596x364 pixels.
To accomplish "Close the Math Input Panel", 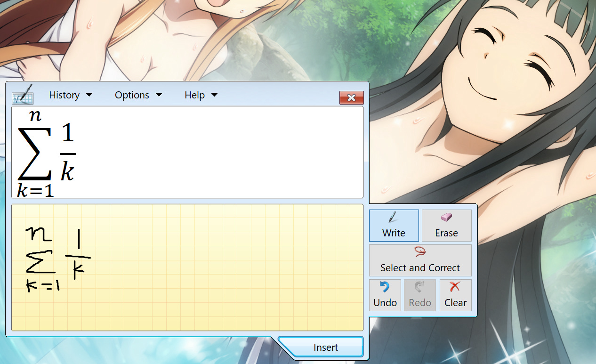I will click(351, 97).
